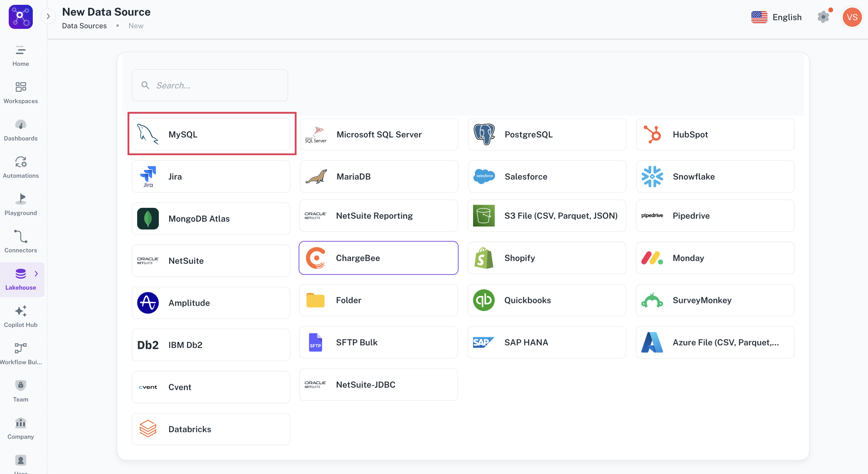Click the search magnifier icon
This screenshot has width=868, height=474.
145,85
